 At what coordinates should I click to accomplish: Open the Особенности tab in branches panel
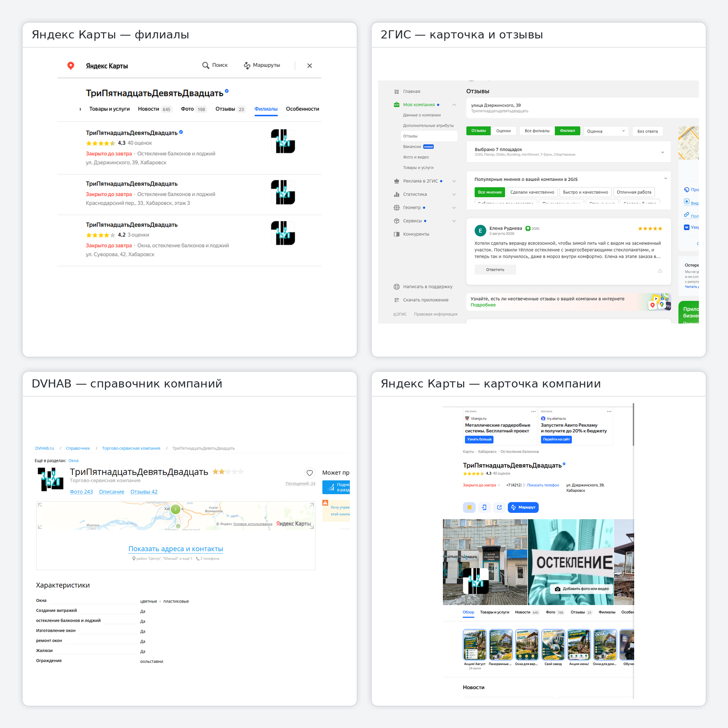[x=303, y=109]
